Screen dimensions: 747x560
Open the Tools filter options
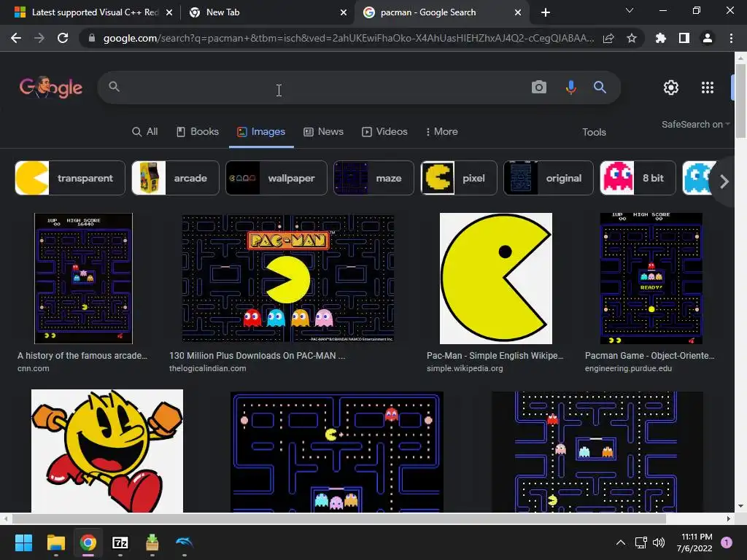pyautogui.click(x=594, y=133)
